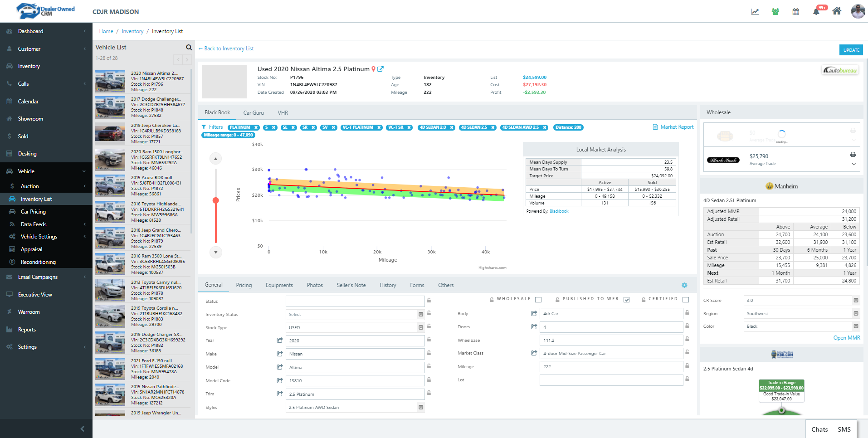Expand the Stock Type dropdown
The image size is (868, 438).
click(420, 327)
